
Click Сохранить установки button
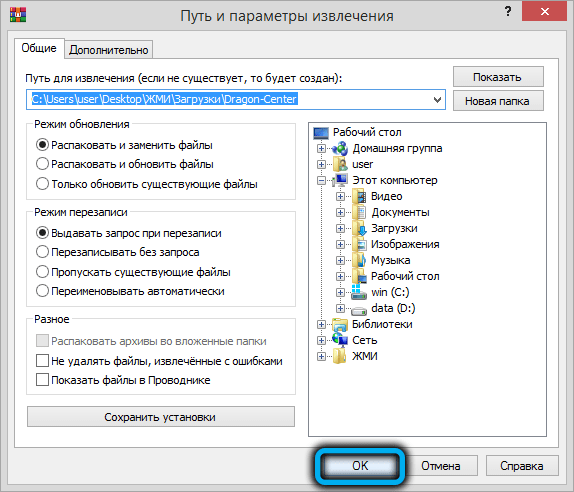tap(161, 417)
